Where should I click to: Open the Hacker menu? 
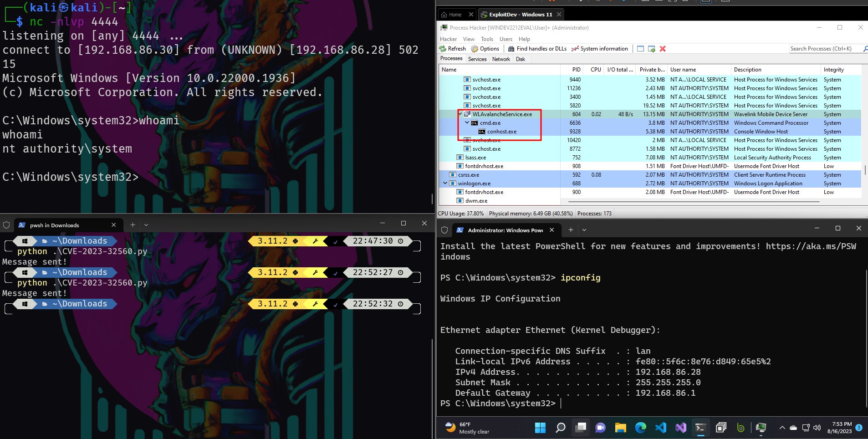tap(448, 39)
